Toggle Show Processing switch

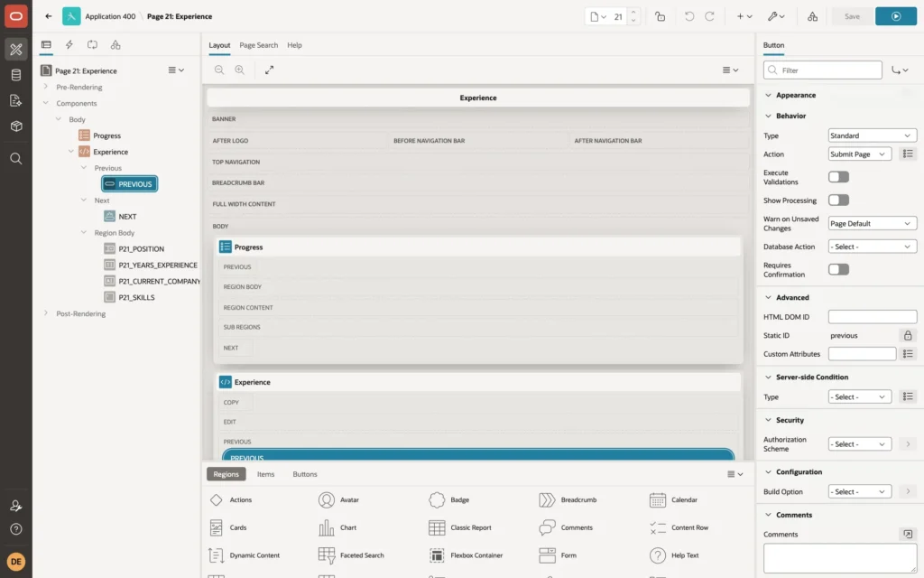pos(838,200)
